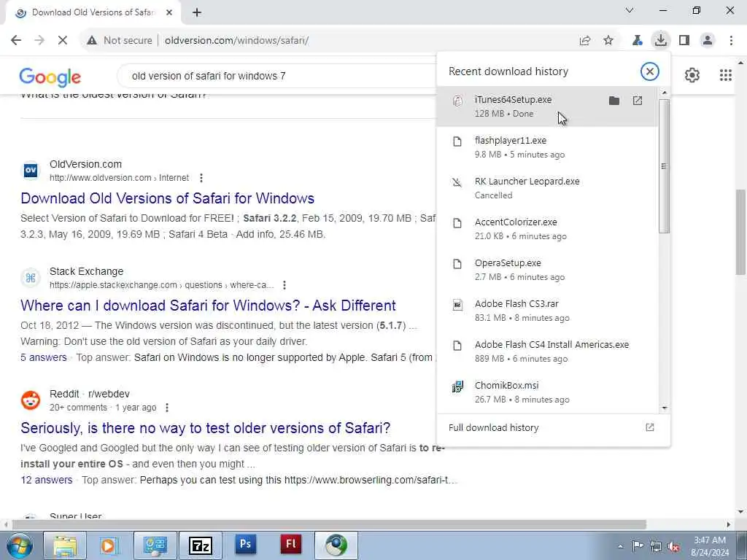Click the download list scrollbar up arrow
The width and height of the screenshot is (747, 560).
coord(665,93)
